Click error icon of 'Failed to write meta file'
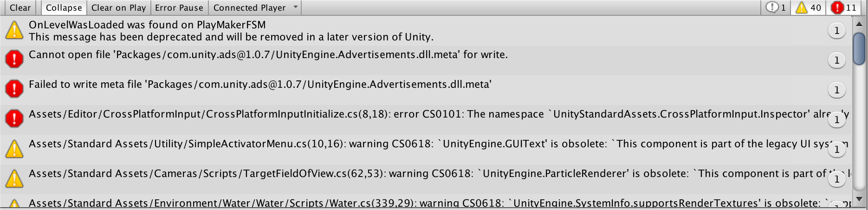This screenshot has height=210, width=868. (14, 89)
